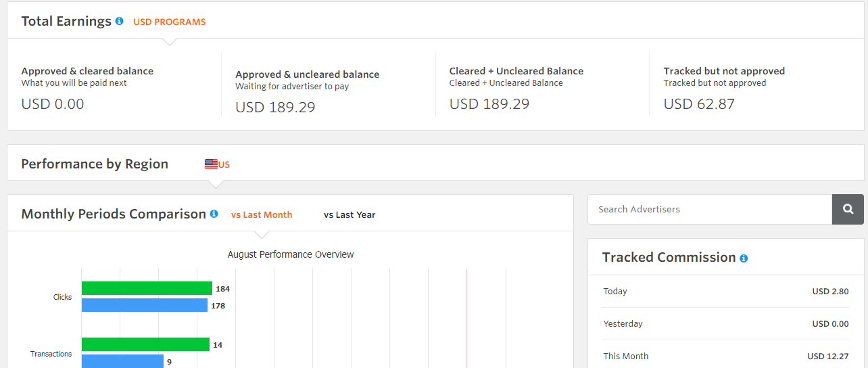Image resolution: width=868 pixels, height=368 pixels.
Task: Click the US flag icon
Action: coord(211,164)
